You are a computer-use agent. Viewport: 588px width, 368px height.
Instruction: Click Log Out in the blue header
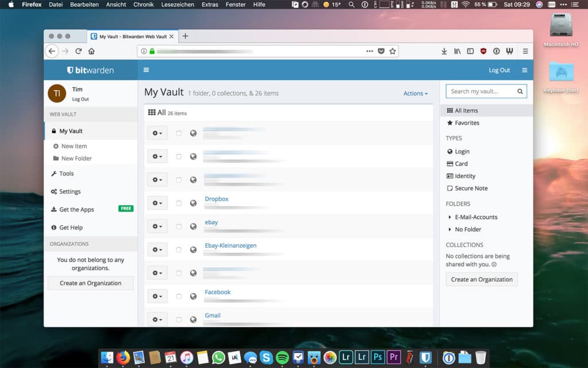(499, 70)
